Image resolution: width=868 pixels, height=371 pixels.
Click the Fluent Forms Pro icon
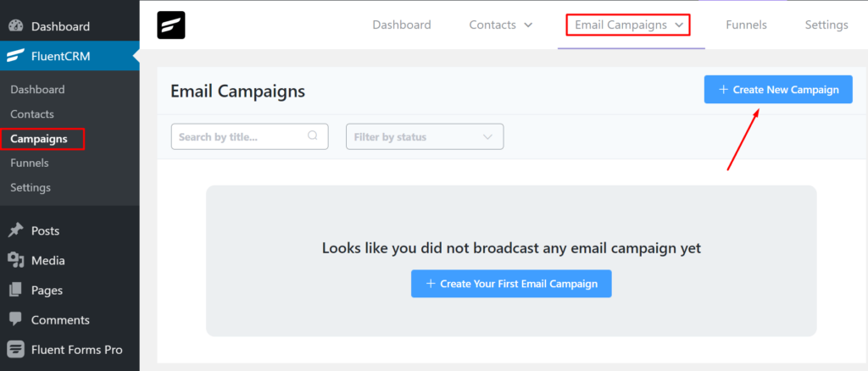[16, 350]
